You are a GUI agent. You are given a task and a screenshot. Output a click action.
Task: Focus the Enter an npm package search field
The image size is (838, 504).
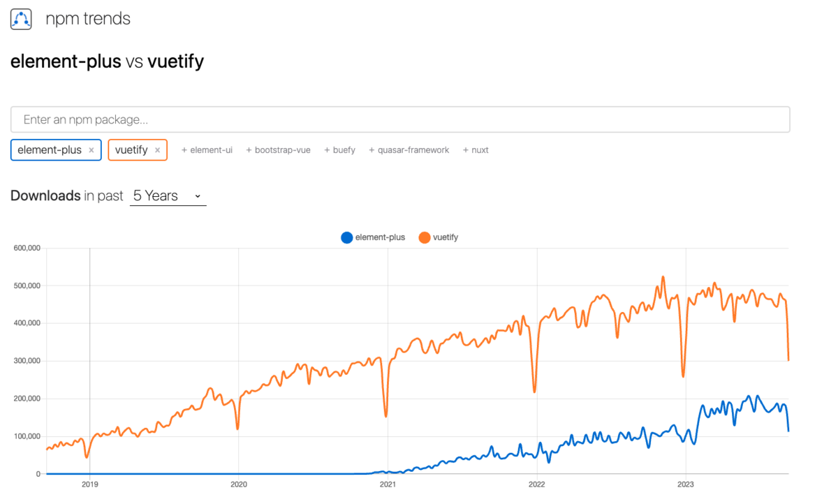click(x=399, y=119)
